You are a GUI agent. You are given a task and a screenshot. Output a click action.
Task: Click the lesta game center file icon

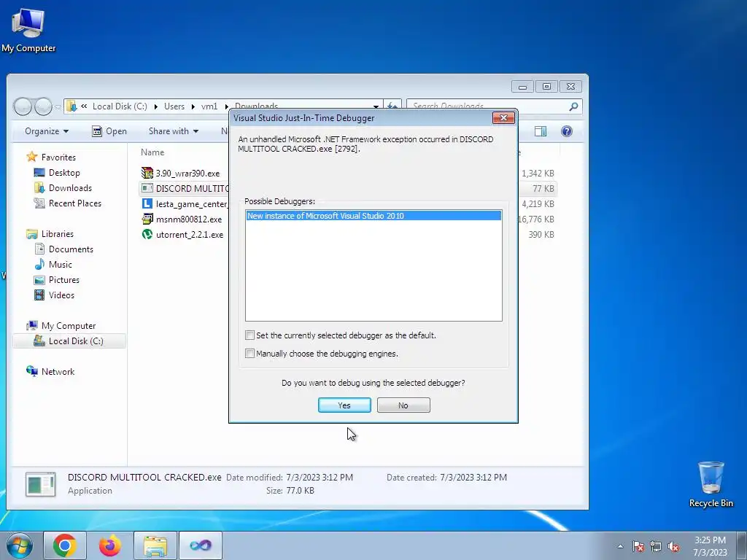(147, 203)
